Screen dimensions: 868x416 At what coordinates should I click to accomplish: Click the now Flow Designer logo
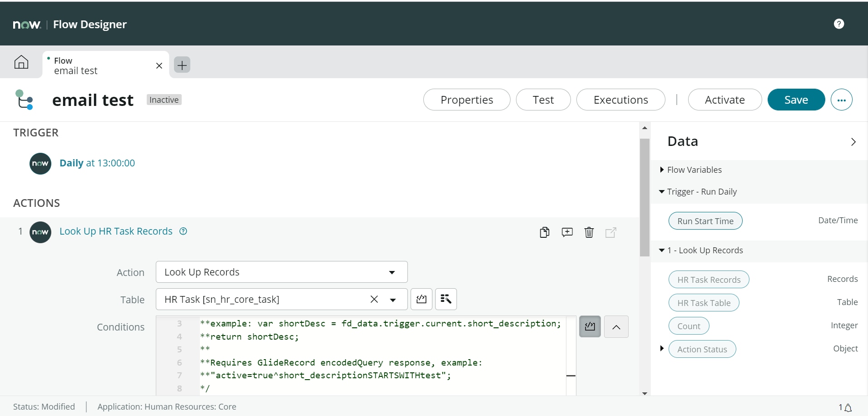click(69, 24)
